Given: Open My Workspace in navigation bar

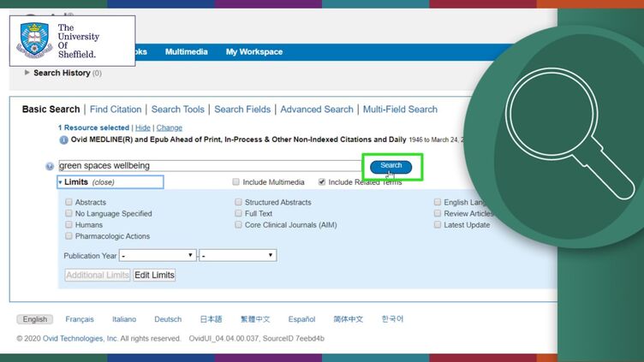Looking at the screenshot, I should pyautogui.click(x=254, y=51).
